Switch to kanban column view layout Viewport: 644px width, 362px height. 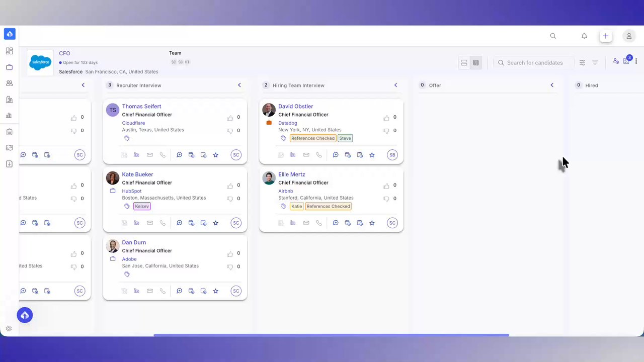pos(476,63)
